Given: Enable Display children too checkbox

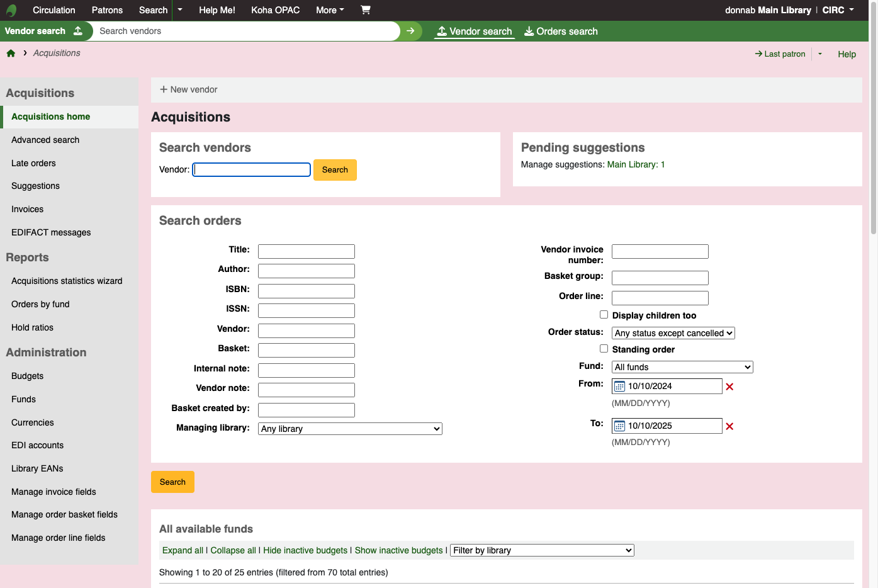Looking at the screenshot, I should tap(604, 315).
